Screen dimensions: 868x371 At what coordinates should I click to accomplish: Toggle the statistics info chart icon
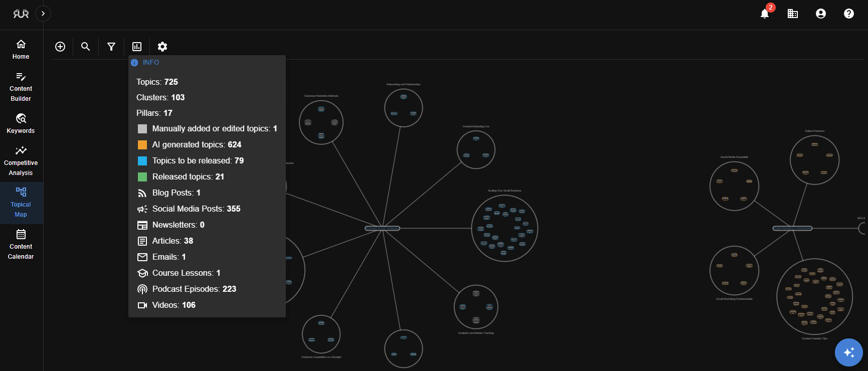[137, 47]
